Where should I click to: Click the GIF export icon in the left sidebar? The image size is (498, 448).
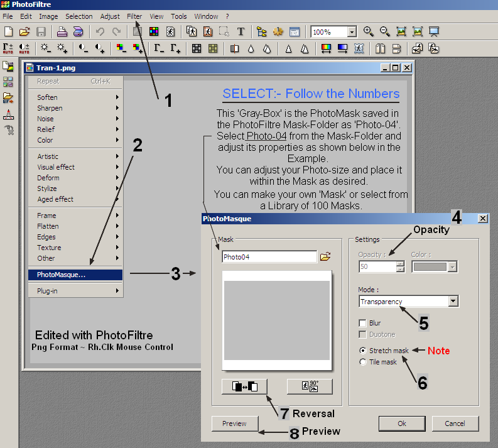pos(8,98)
